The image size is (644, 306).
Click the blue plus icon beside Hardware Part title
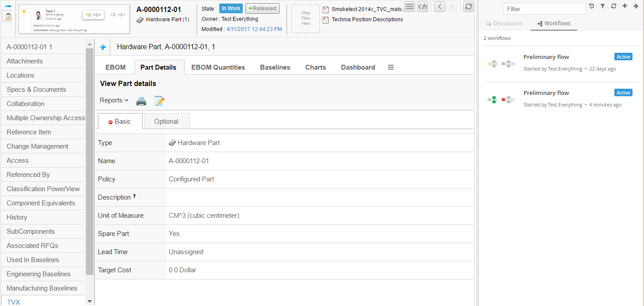[103, 47]
